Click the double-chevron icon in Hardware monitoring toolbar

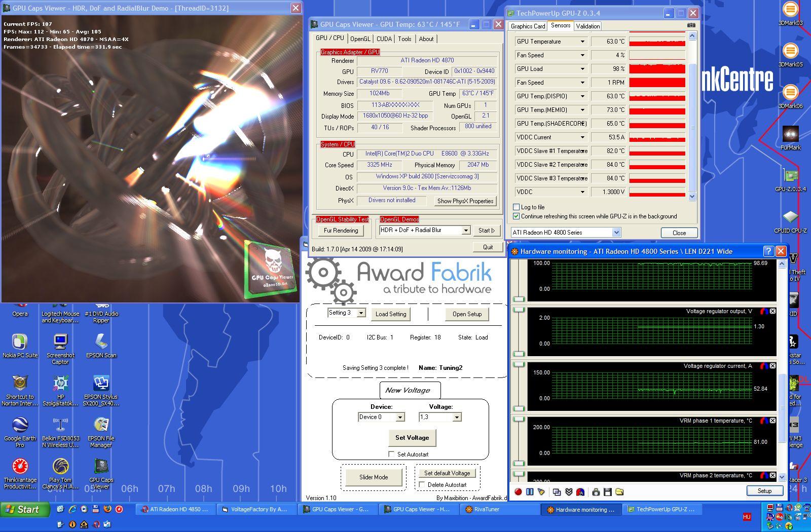569,491
